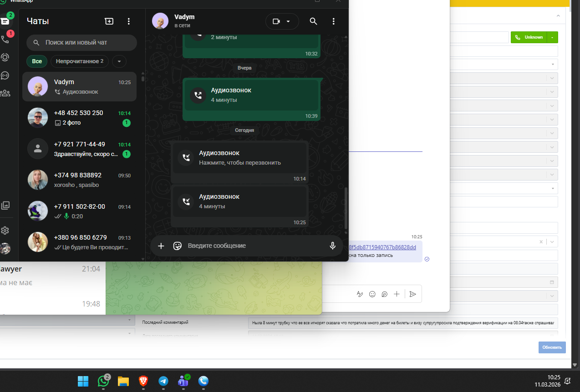Send the message with the paper plane icon
The height and width of the screenshot is (392, 580).
[412, 294]
